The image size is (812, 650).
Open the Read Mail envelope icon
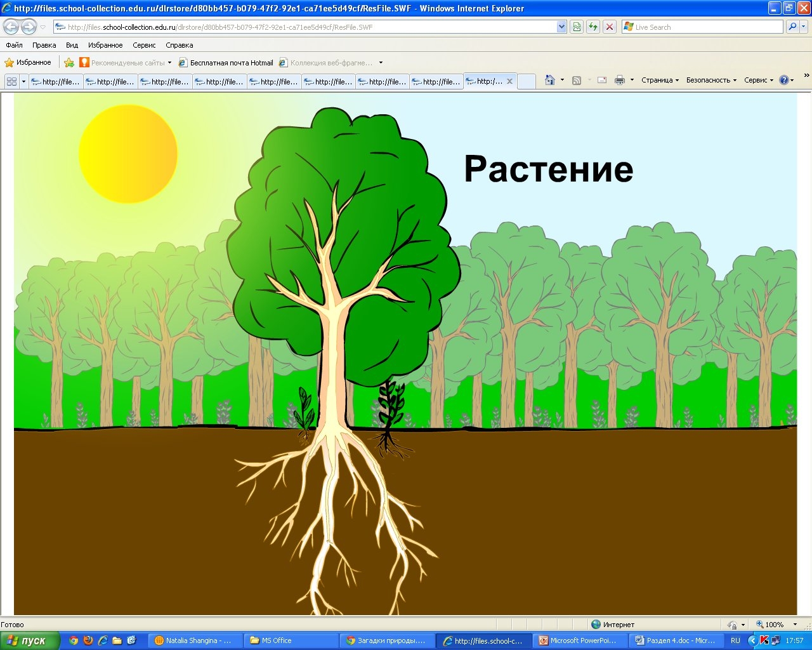[x=602, y=80]
